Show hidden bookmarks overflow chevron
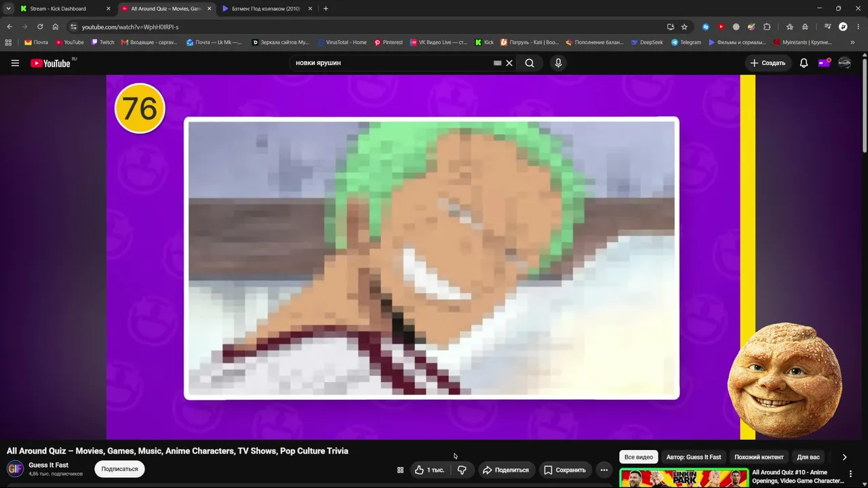Screen dimensions: 868x488 pyautogui.click(x=852, y=42)
